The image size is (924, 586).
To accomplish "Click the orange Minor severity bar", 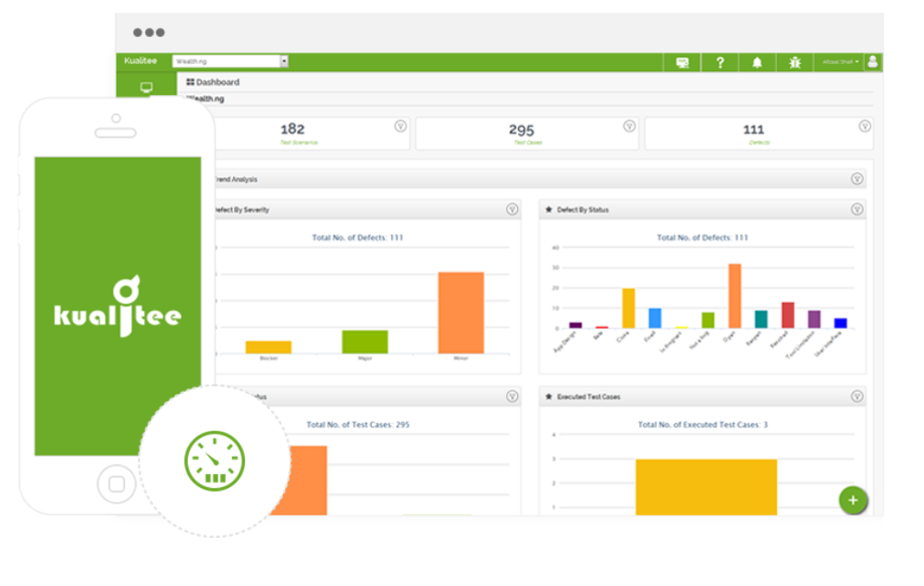I will [461, 312].
